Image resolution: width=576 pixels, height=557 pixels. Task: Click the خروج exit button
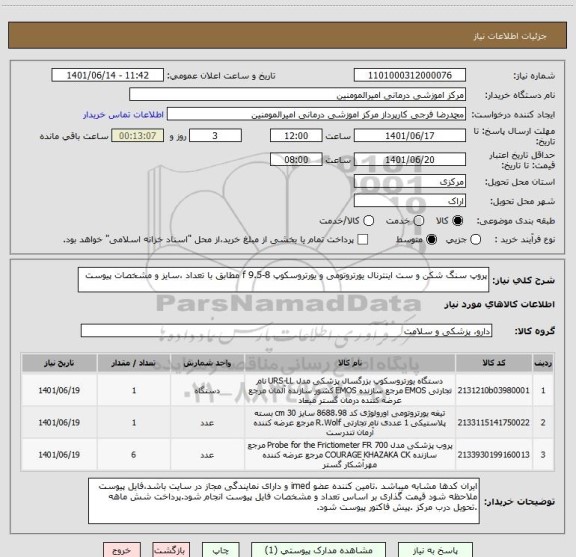click(122, 550)
